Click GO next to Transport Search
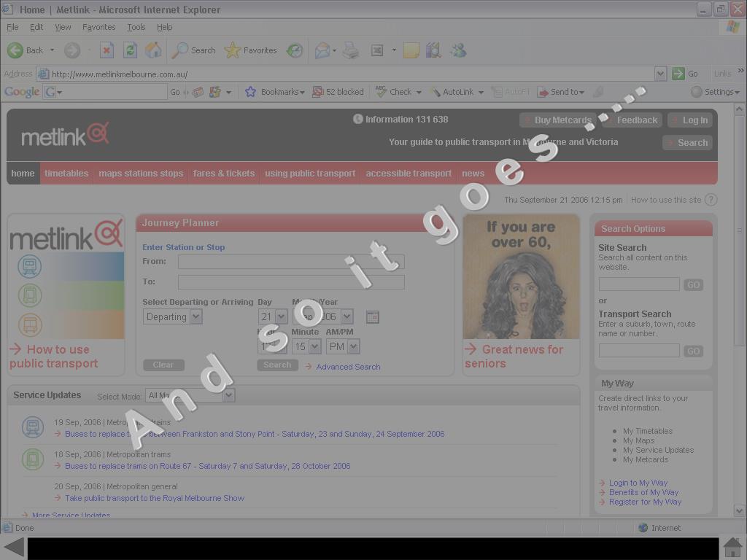This screenshot has height=560, width=747. pos(693,351)
